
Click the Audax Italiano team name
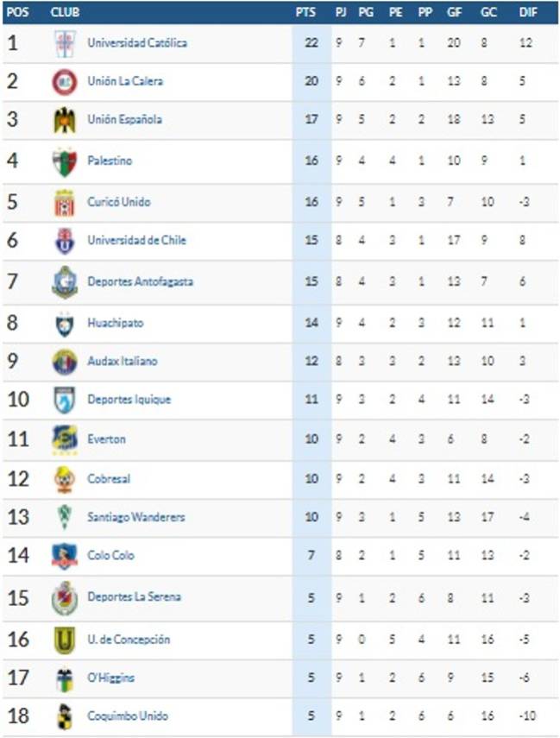pyautogui.click(x=123, y=361)
